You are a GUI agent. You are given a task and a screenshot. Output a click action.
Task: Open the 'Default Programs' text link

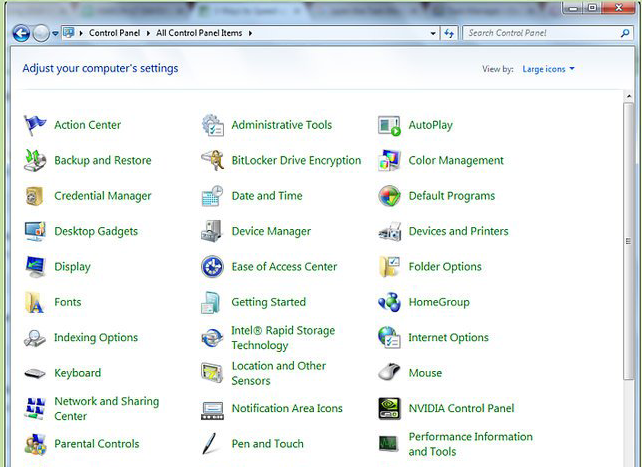click(452, 196)
